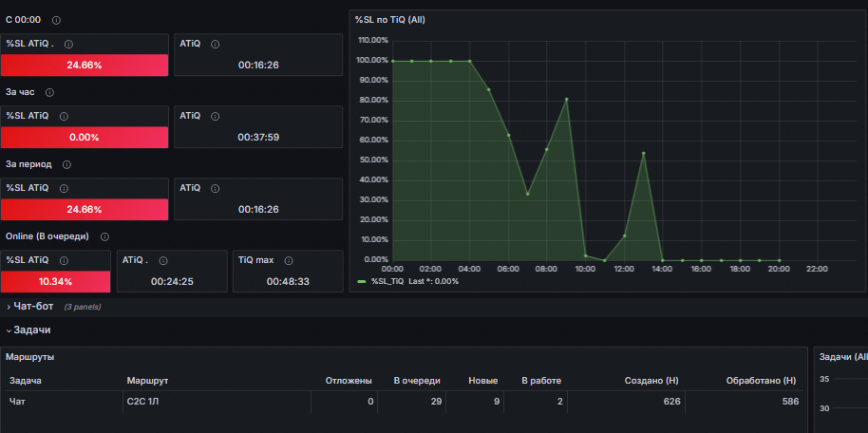The width and height of the screenshot is (868, 433).
Task: Click info icon on %SL ATiQ panel under За час
Action: (64, 116)
